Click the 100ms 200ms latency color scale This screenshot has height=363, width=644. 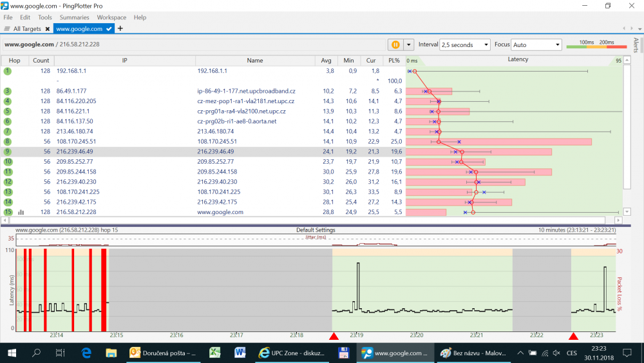(x=596, y=44)
